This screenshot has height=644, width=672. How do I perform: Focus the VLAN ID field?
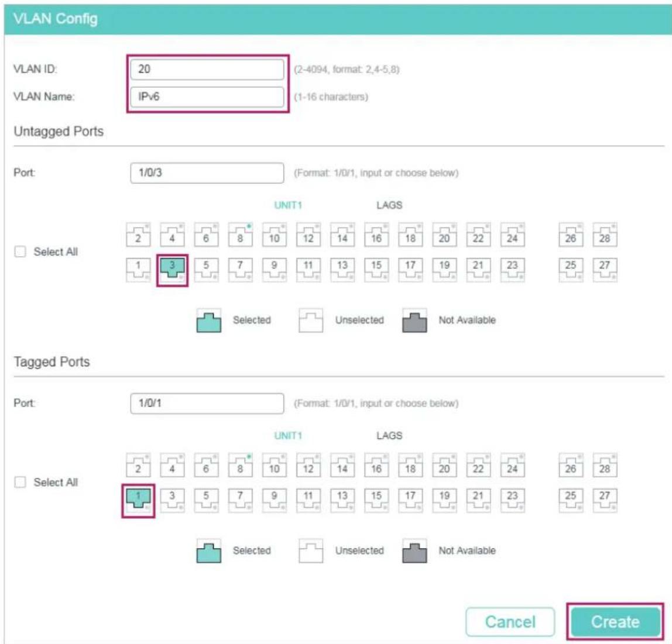click(x=207, y=69)
